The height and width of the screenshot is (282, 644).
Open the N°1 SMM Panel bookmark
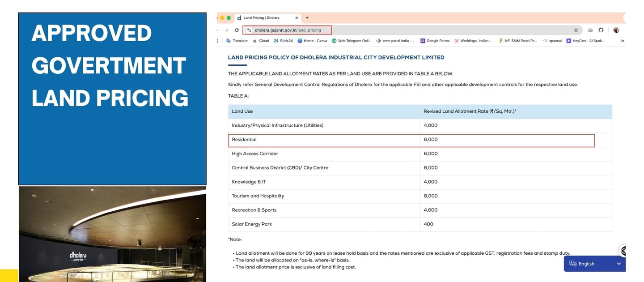(517, 41)
